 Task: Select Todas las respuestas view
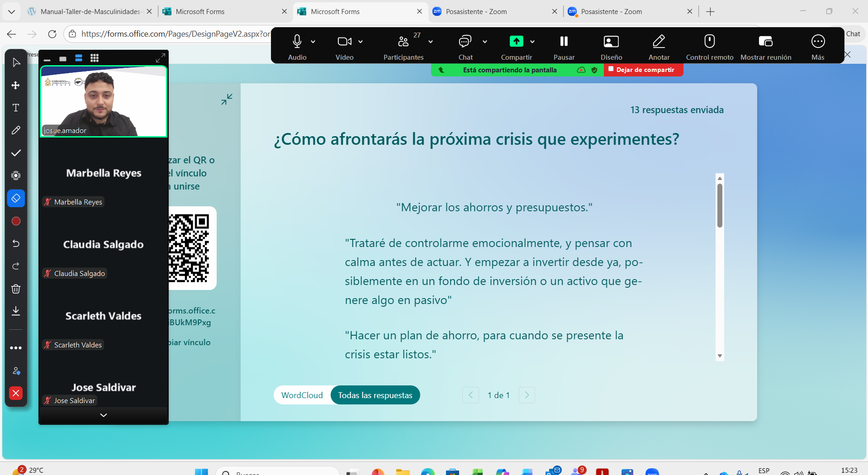coord(375,395)
